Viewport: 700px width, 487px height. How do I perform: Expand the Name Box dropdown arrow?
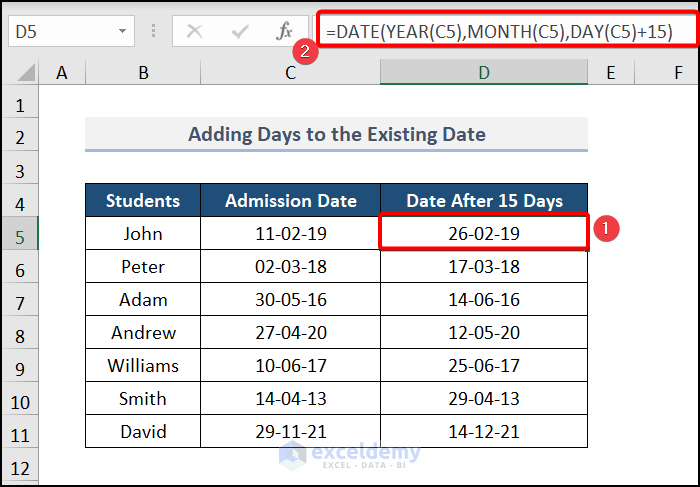122,31
